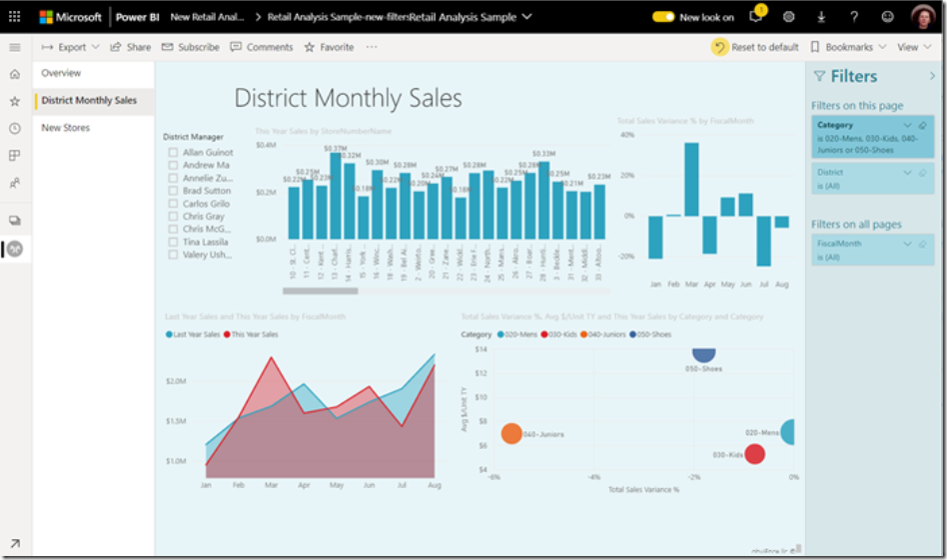Open the Bookmarks dropdown
This screenshot has height=560, width=947.
(848, 47)
